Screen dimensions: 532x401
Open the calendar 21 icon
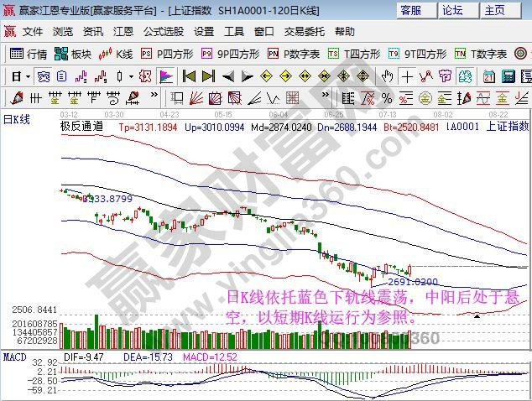[x=489, y=76]
